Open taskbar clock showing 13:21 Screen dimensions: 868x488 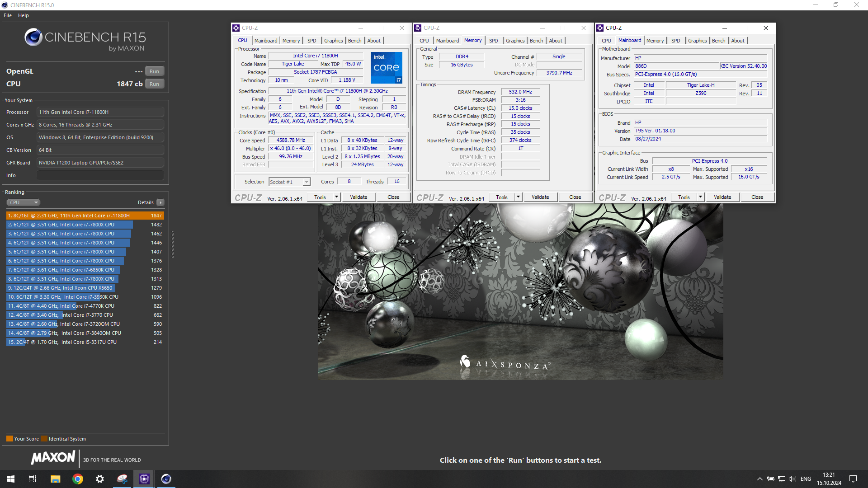tap(829, 479)
